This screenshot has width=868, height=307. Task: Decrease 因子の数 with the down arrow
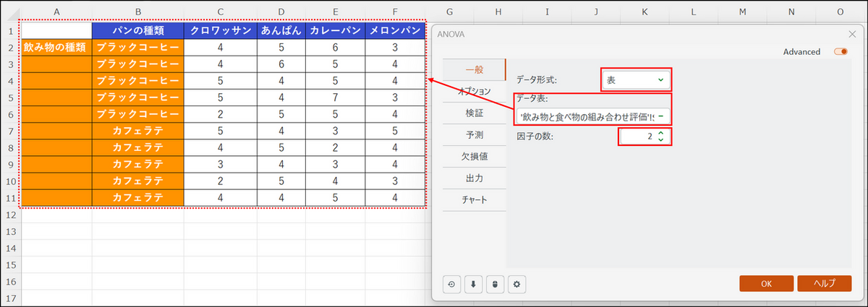click(660, 139)
